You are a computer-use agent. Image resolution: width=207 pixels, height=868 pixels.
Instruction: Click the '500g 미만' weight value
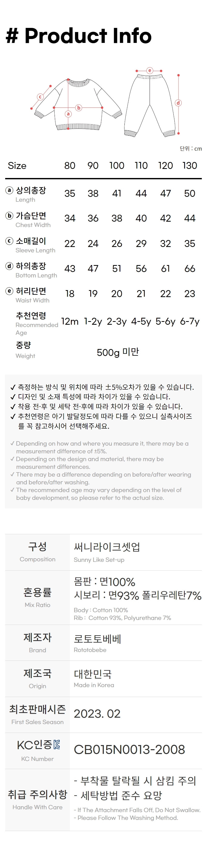[x=118, y=352]
